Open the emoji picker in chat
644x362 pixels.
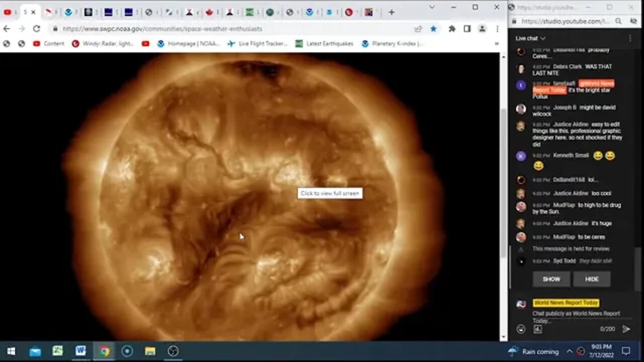pyautogui.click(x=521, y=329)
